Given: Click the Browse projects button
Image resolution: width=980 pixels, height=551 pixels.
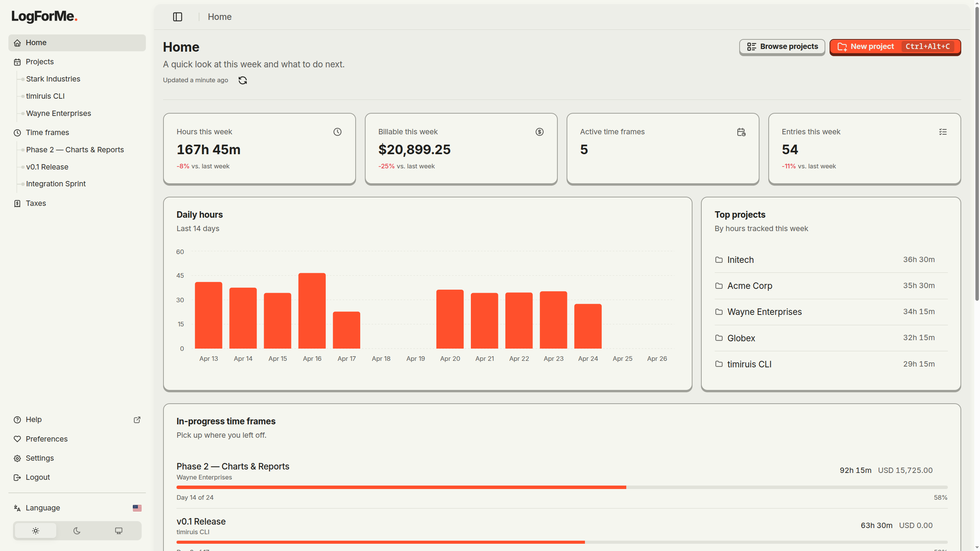Looking at the screenshot, I should point(782,47).
